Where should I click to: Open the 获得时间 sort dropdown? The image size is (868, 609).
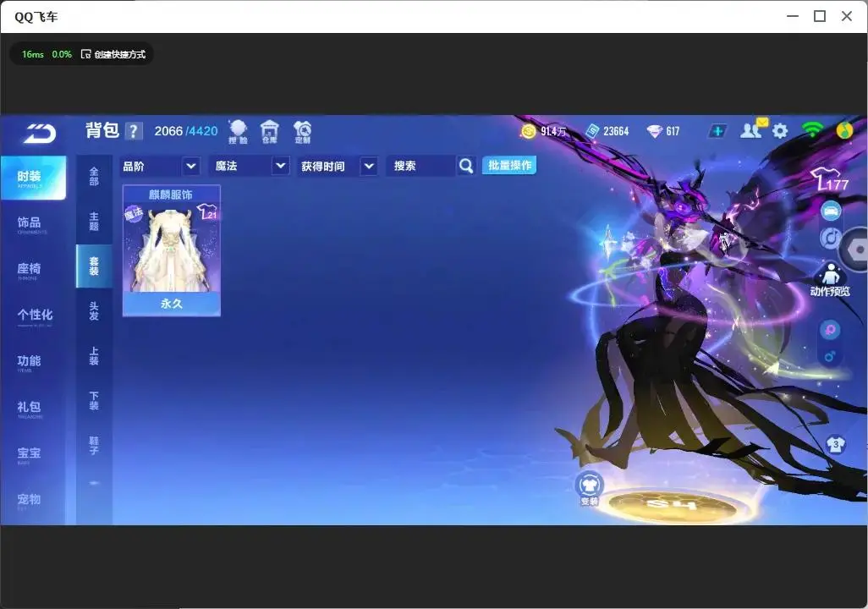[x=338, y=166]
